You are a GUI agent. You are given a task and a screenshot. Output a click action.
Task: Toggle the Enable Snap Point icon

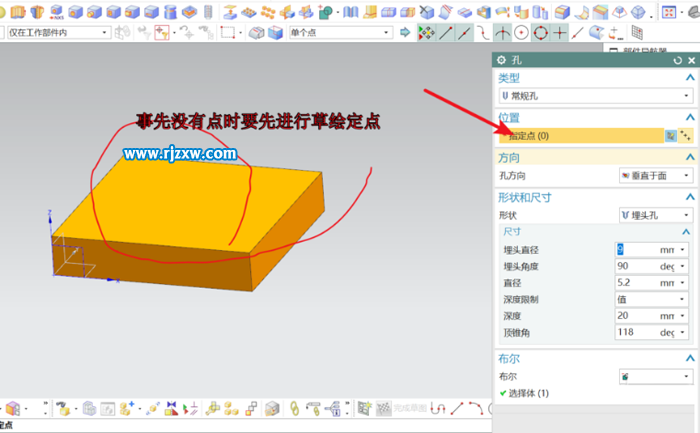[x=426, y=33]
